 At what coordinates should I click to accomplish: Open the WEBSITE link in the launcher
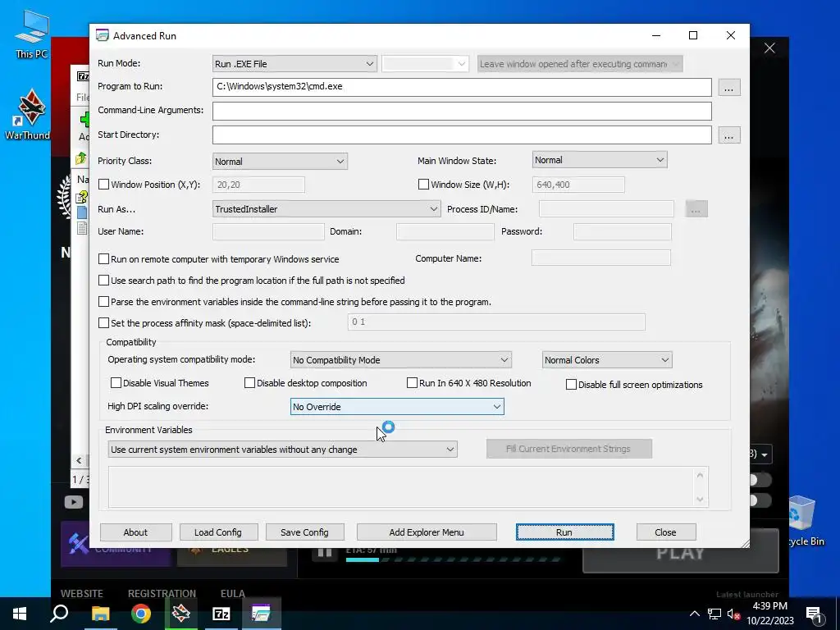pos(81,594)
